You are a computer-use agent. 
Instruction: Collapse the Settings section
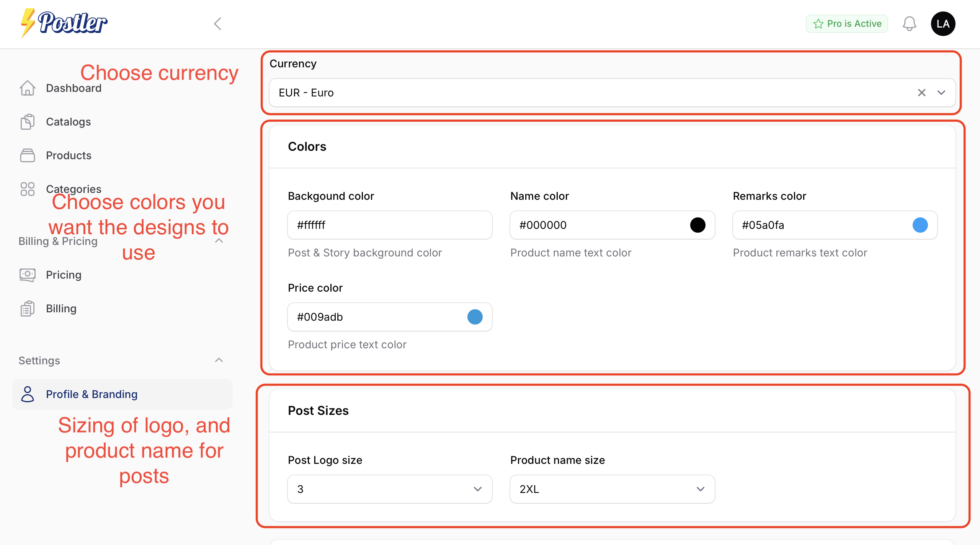click(x=219, y=360)
